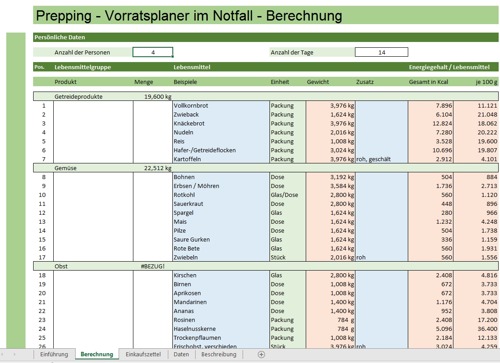Select the Spargel cell
The width and height of the screenshot is (500, 363).
pyautogui.click(x=221, y=213)
